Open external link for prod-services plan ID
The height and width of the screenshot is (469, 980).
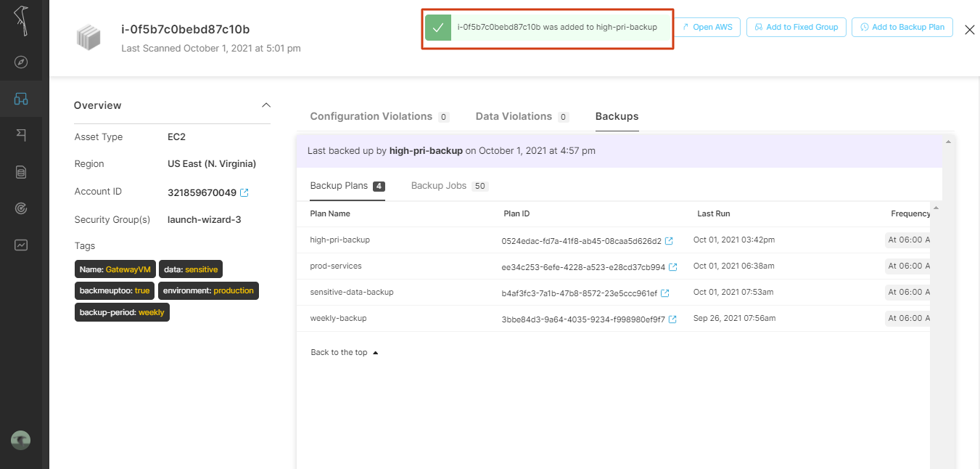click(672, 266)
